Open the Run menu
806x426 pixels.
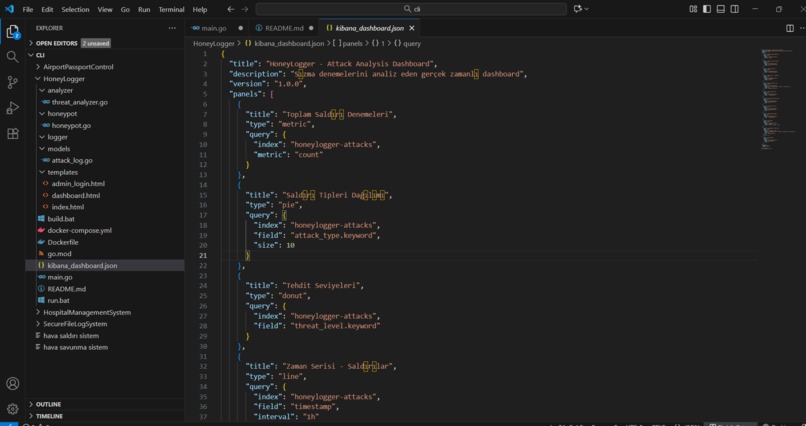click(x=144, y=9)
